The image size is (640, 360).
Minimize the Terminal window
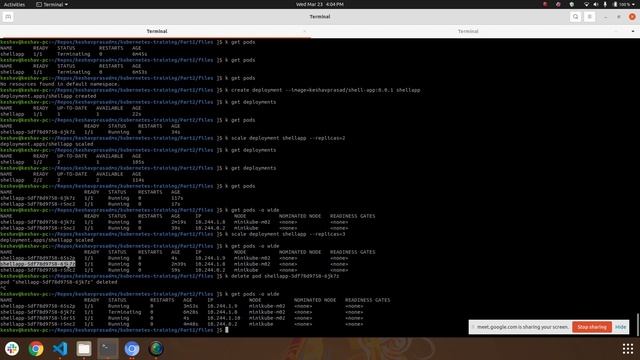click(605, 17)
